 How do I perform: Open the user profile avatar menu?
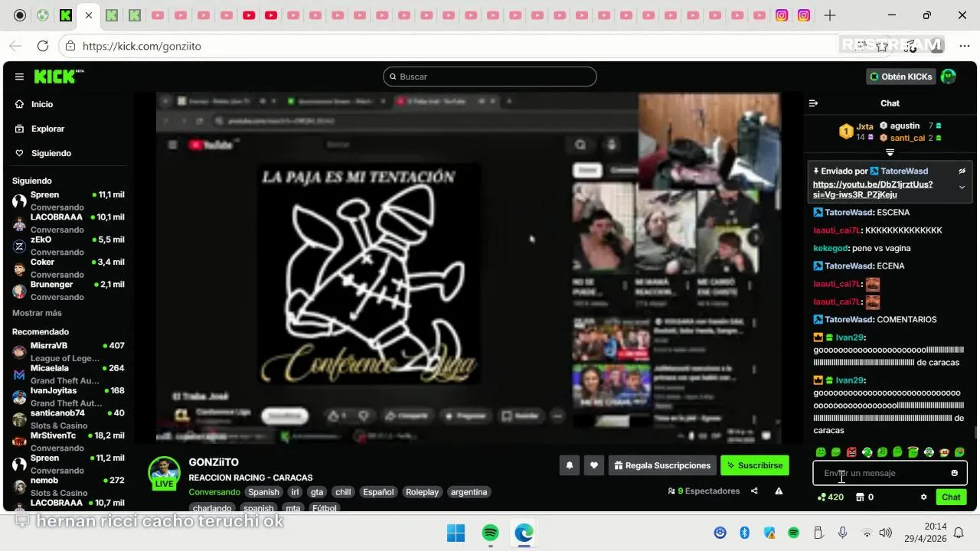click(x=948, y=77)
